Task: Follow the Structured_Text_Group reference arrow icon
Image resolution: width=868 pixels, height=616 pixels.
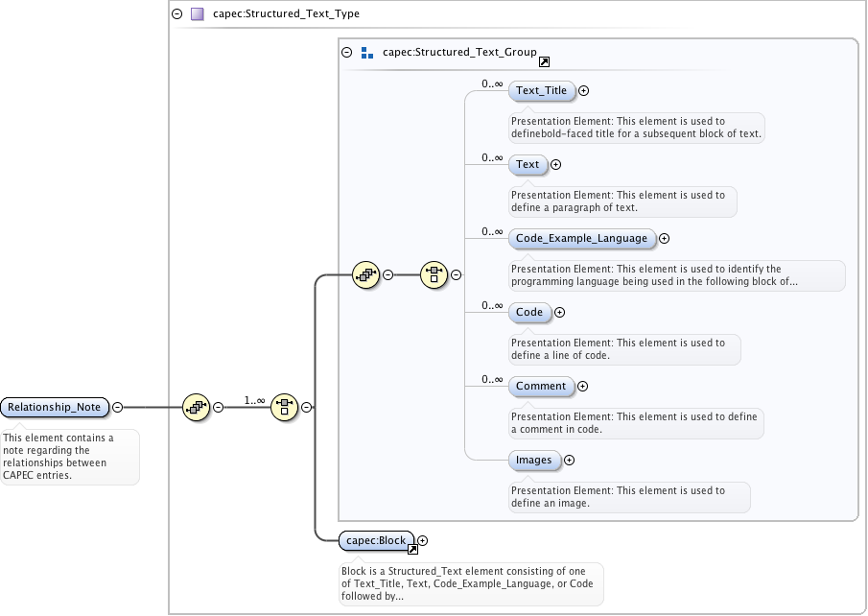Action: tap(544, 62)
